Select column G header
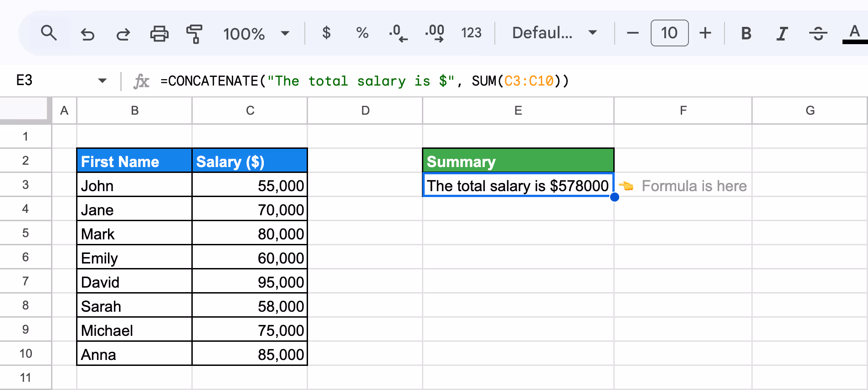 coord(810,111)
